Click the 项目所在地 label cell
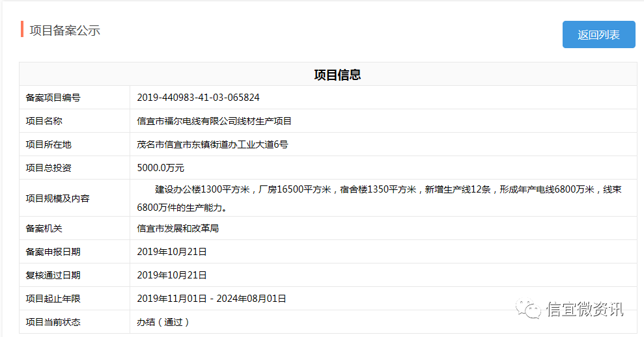644x337 pixels. [x=74, y=144]
